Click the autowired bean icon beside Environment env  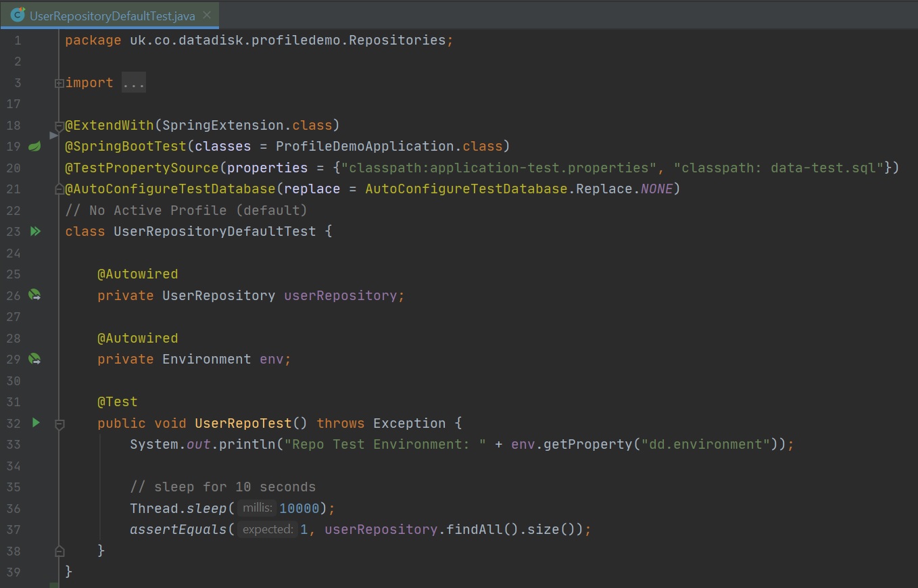pos(35,359)
